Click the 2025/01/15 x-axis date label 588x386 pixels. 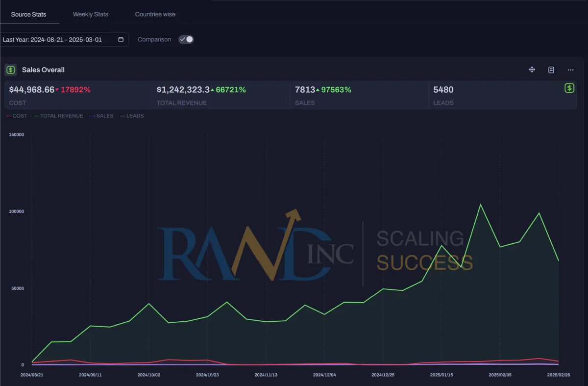tap(441, 375)
